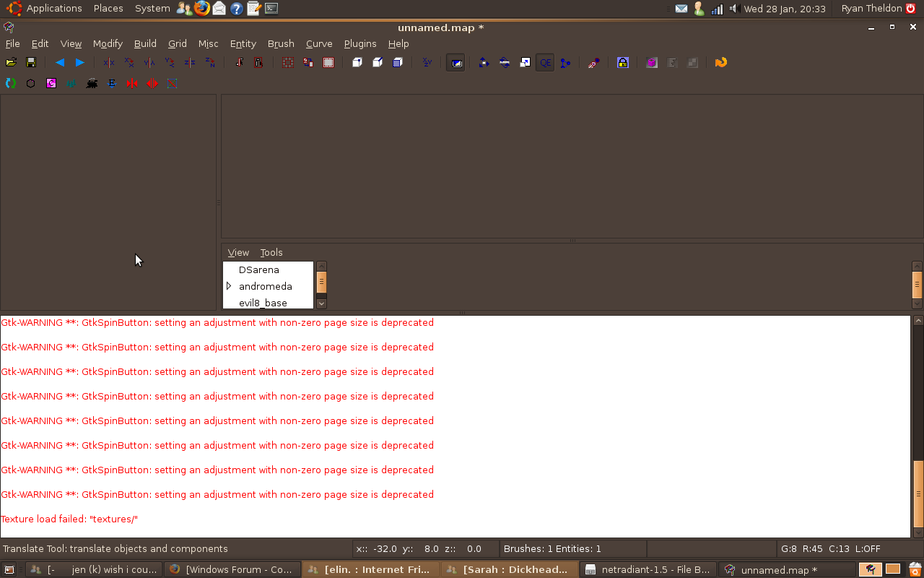
Task: Click the Console toolbar icon
Action: coord(672,63)
